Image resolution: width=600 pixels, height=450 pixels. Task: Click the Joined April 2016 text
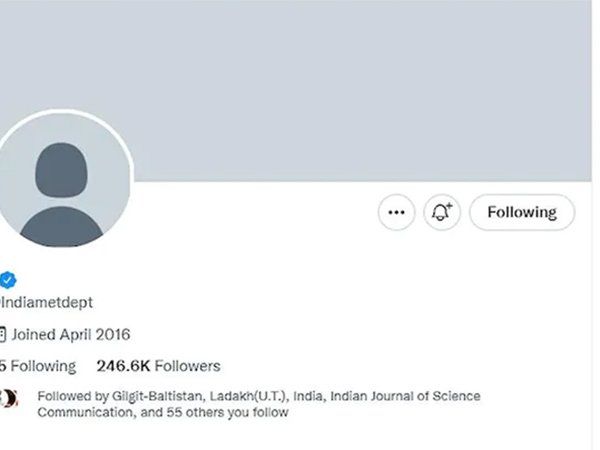click(x=71, y=334)
